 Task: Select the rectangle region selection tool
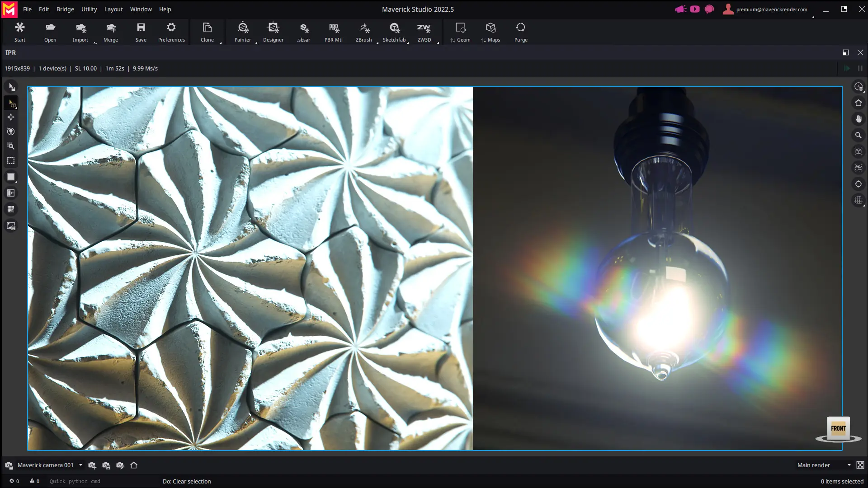(x=11, y=160)
